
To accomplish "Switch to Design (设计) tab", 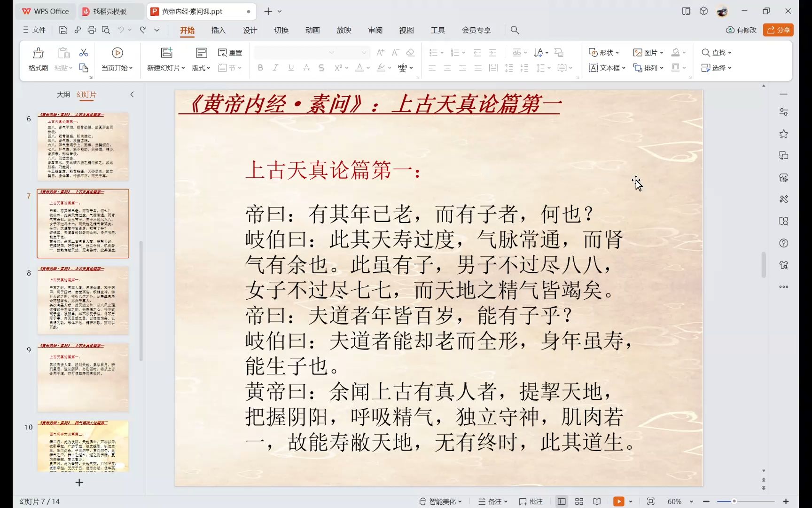I will [x=250, y=30].
